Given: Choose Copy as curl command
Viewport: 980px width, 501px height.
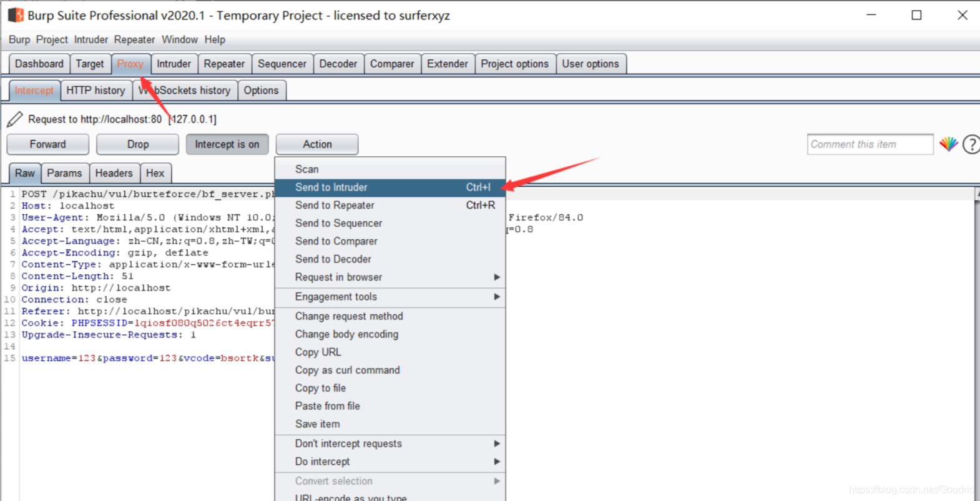Looking at the screenshot, I should point(390,370).
